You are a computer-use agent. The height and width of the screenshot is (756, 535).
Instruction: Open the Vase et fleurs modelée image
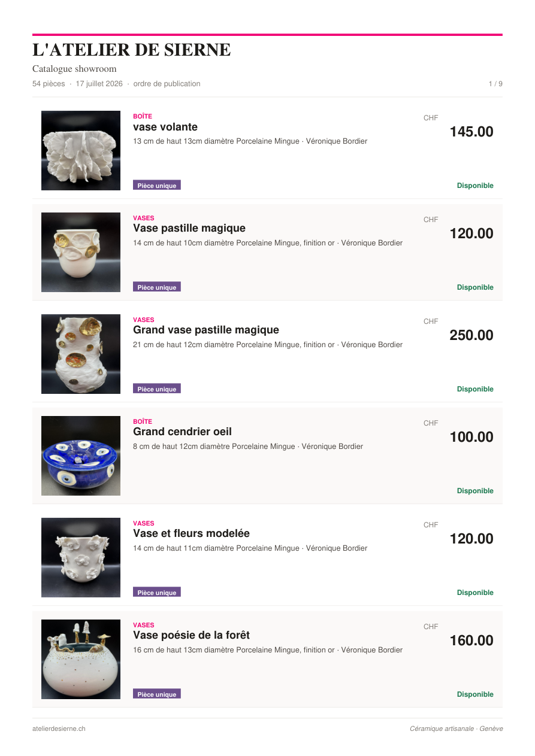[81, 557]
